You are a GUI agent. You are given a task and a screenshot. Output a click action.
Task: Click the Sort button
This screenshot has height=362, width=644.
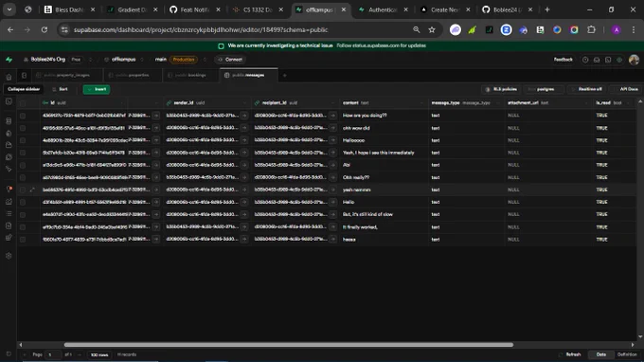[61, 89]
